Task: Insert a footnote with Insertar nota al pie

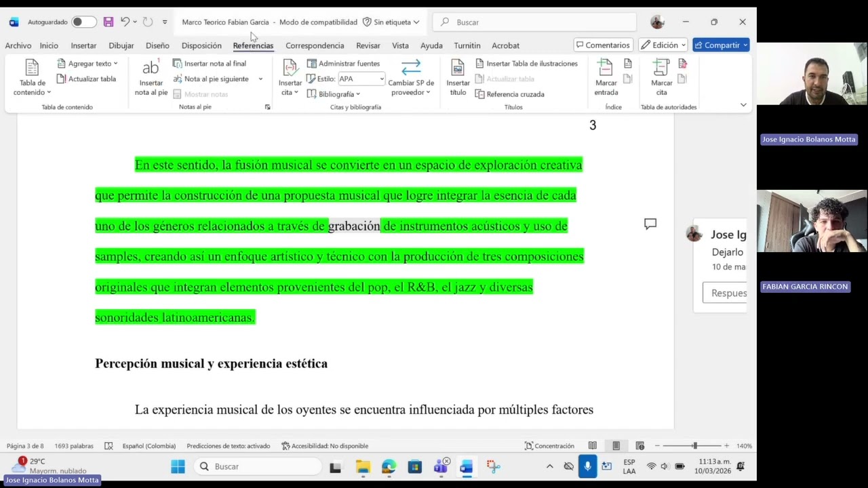Action: pyautogui.click(x=151, y=78)
